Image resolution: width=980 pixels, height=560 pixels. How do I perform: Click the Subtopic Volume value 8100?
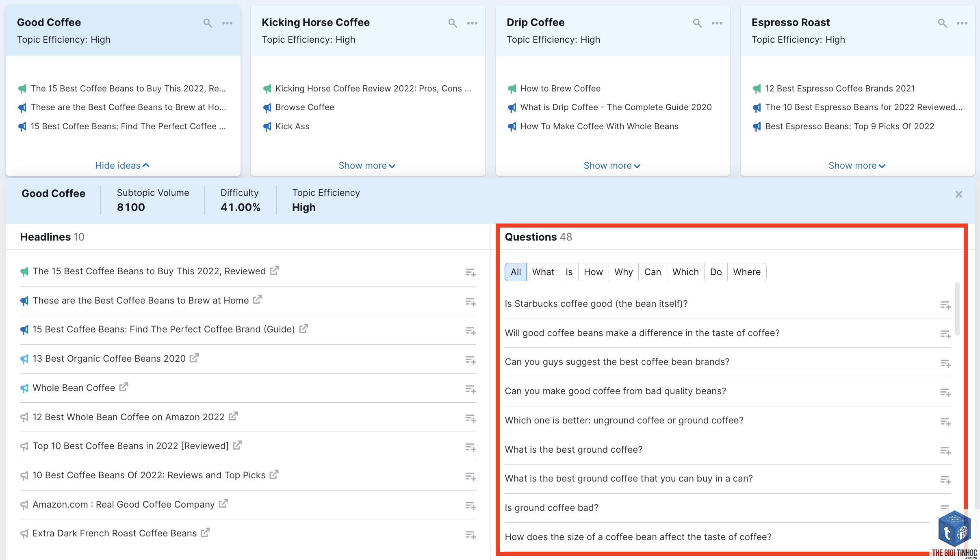pos(131,207)
